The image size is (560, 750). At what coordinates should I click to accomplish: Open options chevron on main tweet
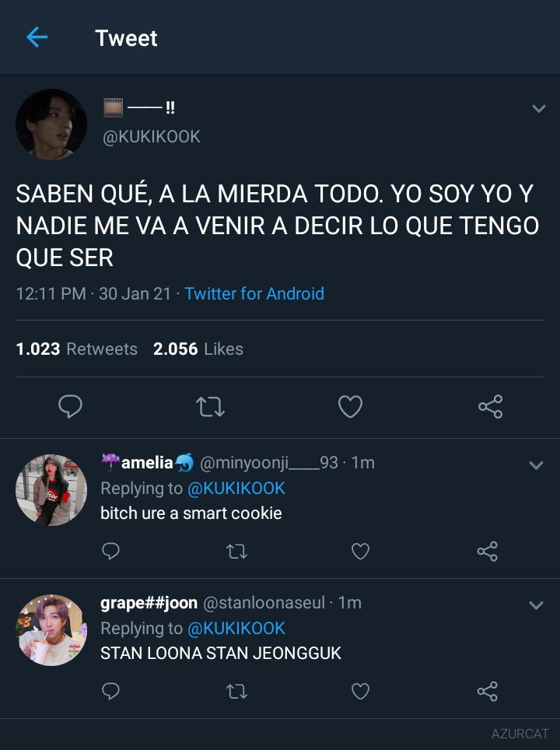539,109
